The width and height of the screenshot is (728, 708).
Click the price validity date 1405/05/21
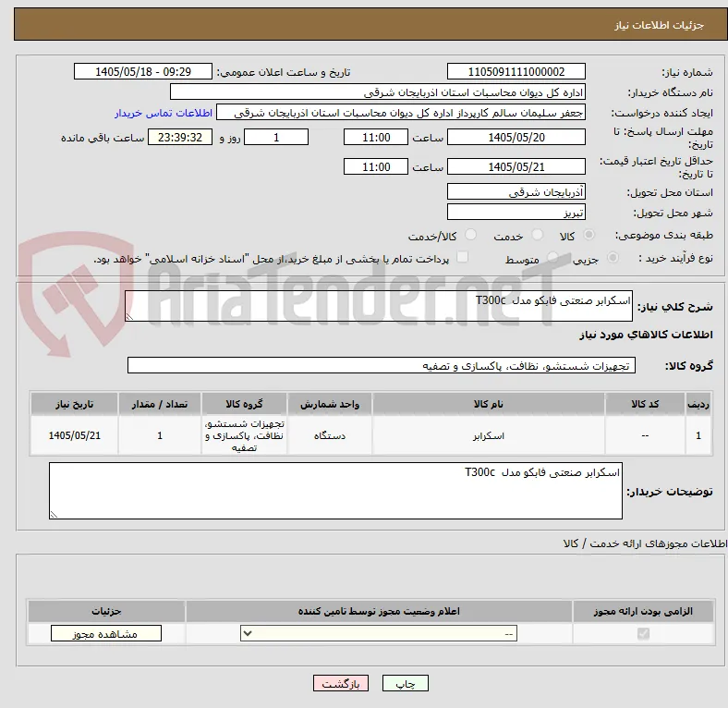pyautogui.click(x=516, y=166)
